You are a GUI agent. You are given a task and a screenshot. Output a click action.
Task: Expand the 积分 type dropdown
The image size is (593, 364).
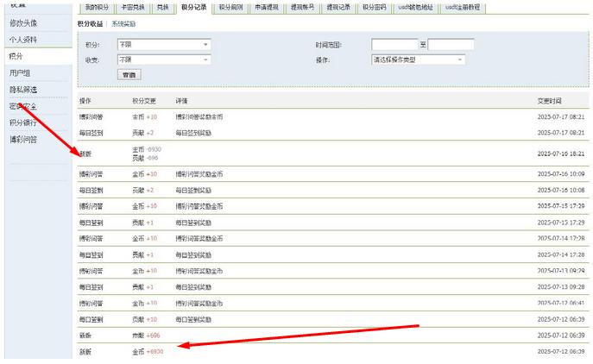pyautogui.click(x=164, y=45)
